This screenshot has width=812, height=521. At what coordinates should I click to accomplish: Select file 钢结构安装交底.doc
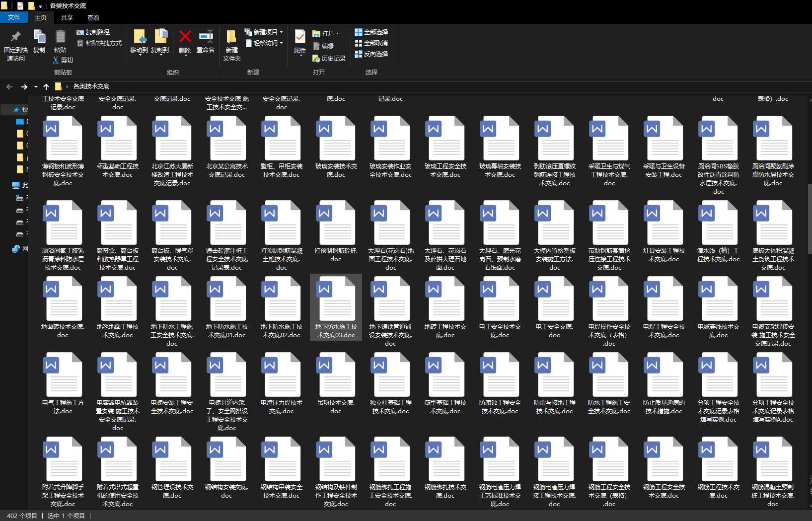coord(227,469)
